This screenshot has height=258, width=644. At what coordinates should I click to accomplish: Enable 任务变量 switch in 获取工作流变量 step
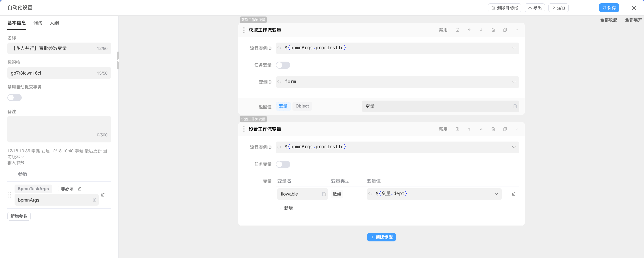283,65
